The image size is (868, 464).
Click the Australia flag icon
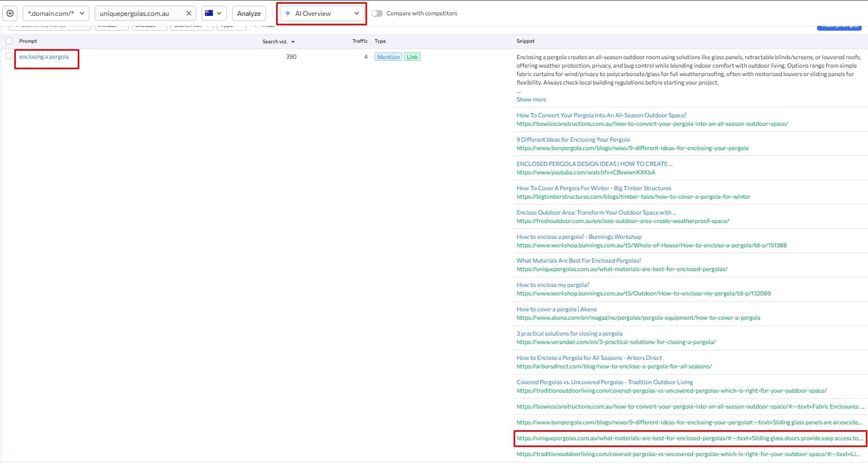[x=209, y=13]
